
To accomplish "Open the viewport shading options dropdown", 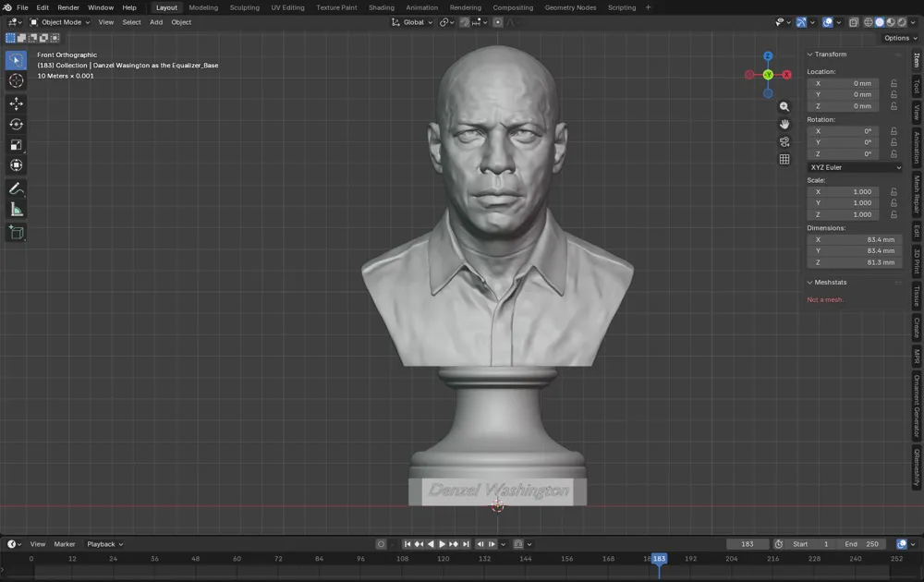I will (x=913, y=22).
